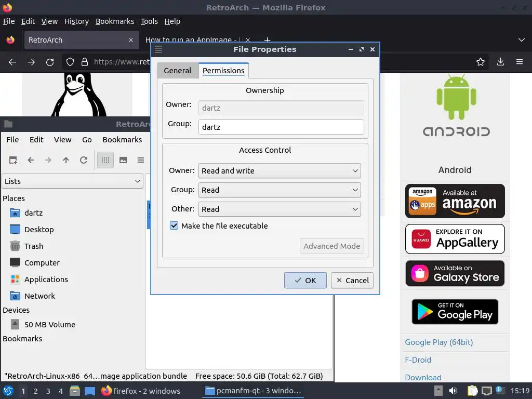Click the Advanced Mode button

(332, 246)
